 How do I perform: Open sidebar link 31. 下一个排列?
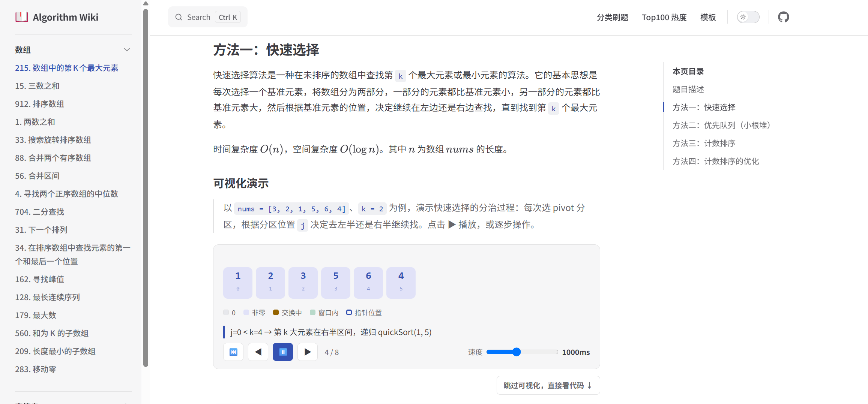pyautogui.click(x=41, y=230)
